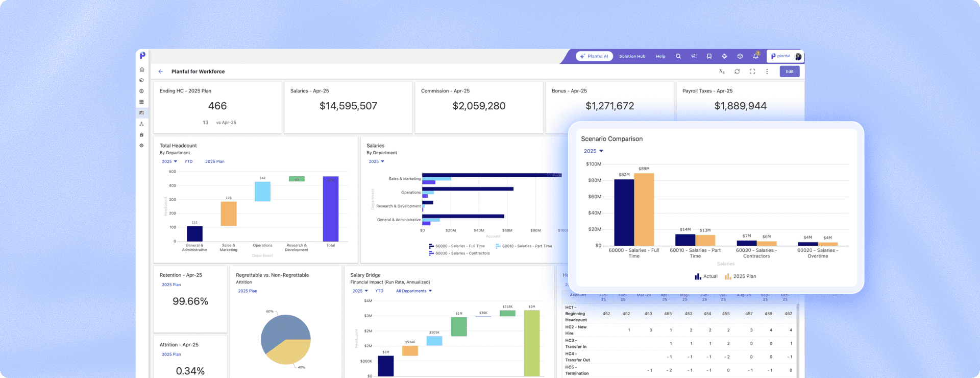Click the cube-shaped icon below Home in sidebar

[x=142, y=80]
